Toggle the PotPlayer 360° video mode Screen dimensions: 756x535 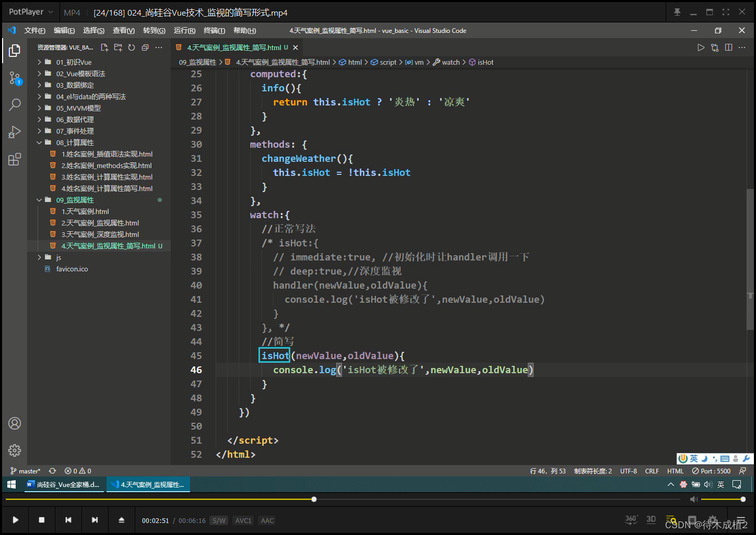pos(631,519)
